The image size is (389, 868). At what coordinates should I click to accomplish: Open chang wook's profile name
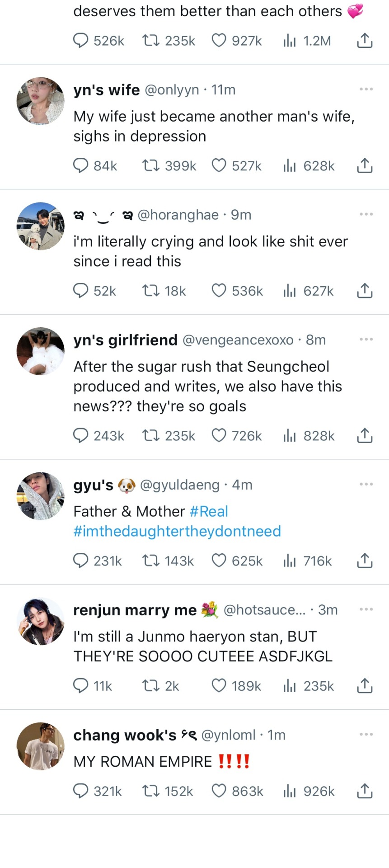click(x=125, y=735)
